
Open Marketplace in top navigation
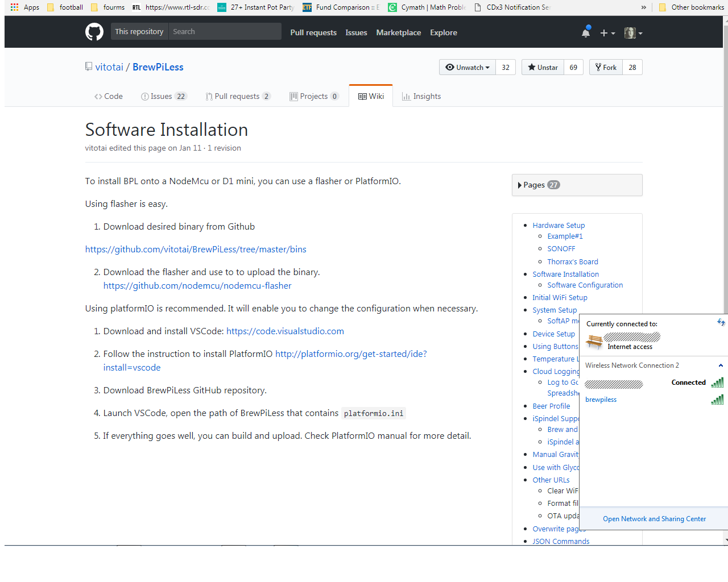[x=399, y=32]
